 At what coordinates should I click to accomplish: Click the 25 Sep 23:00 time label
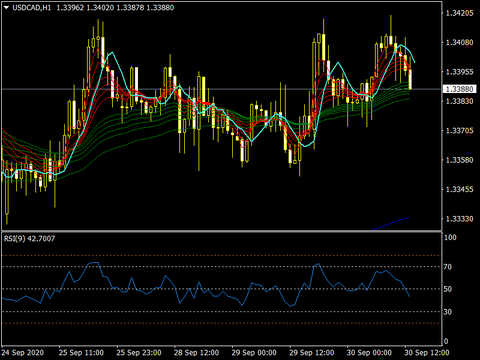(139, 352)
